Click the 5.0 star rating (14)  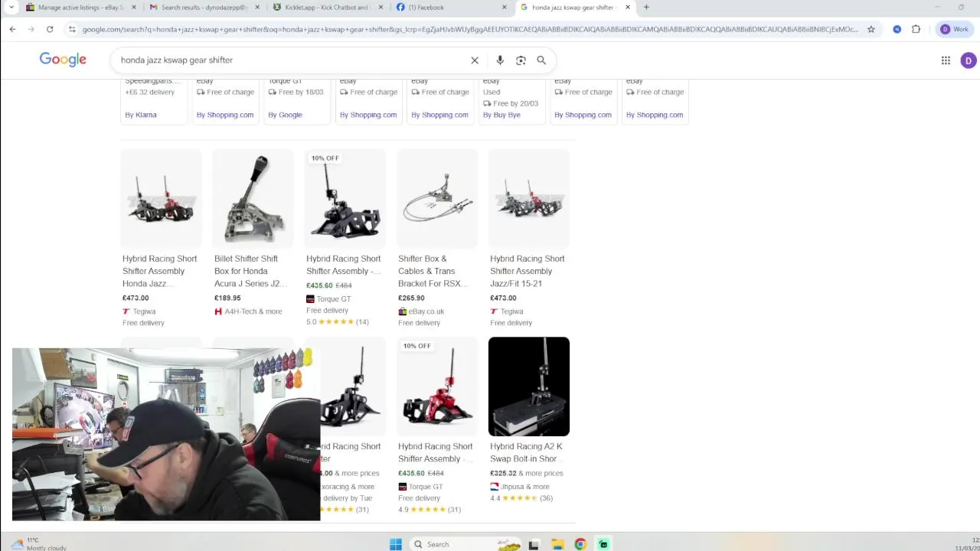coord(337,322)
